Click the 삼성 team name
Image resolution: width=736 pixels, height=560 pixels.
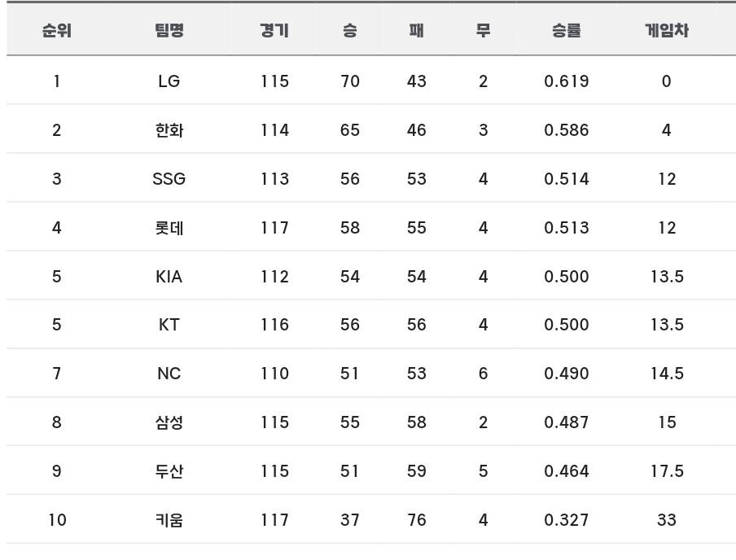(169, 422)
